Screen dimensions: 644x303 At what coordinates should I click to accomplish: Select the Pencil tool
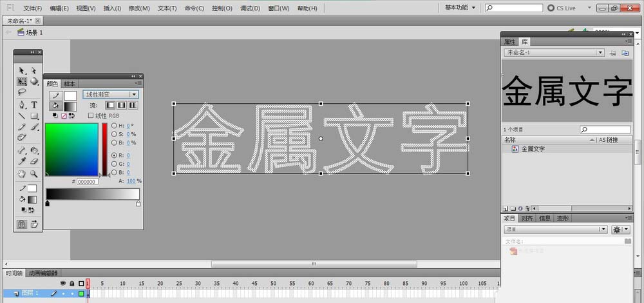click(22, 126)
